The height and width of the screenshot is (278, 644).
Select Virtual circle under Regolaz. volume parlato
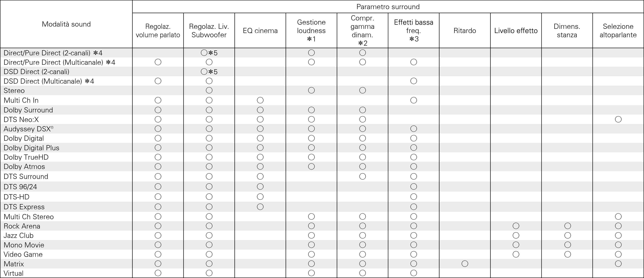coord(158,273)
